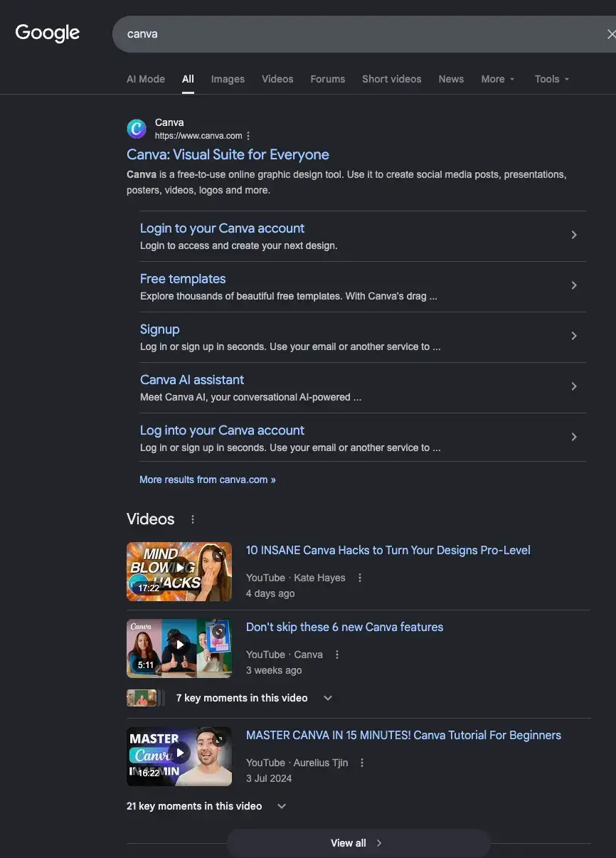Open three-dot options for Canva channel video
616x858 pixels.
[x=337, y=655]
